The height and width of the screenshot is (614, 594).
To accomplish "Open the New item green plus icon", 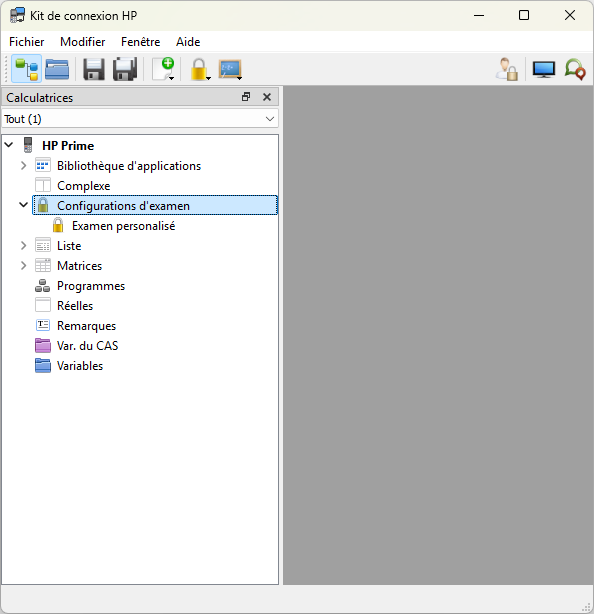I will click(163, 69).
